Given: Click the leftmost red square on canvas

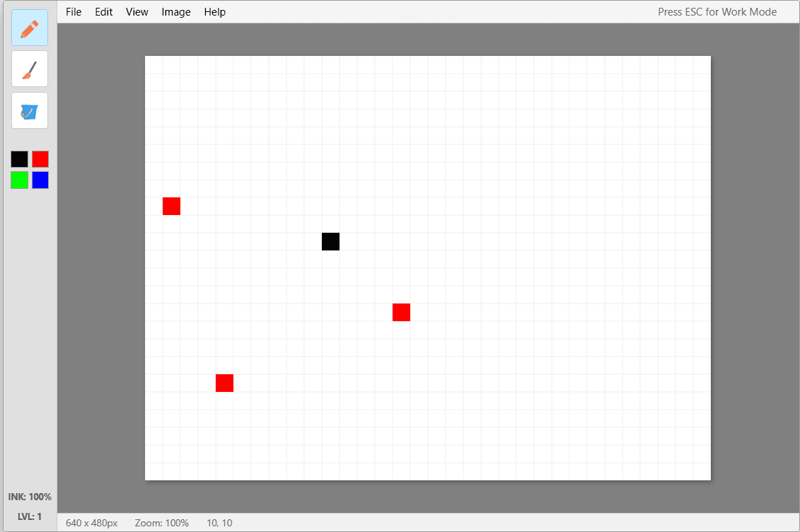Looking at the screenshot, I should pos(171,206).
